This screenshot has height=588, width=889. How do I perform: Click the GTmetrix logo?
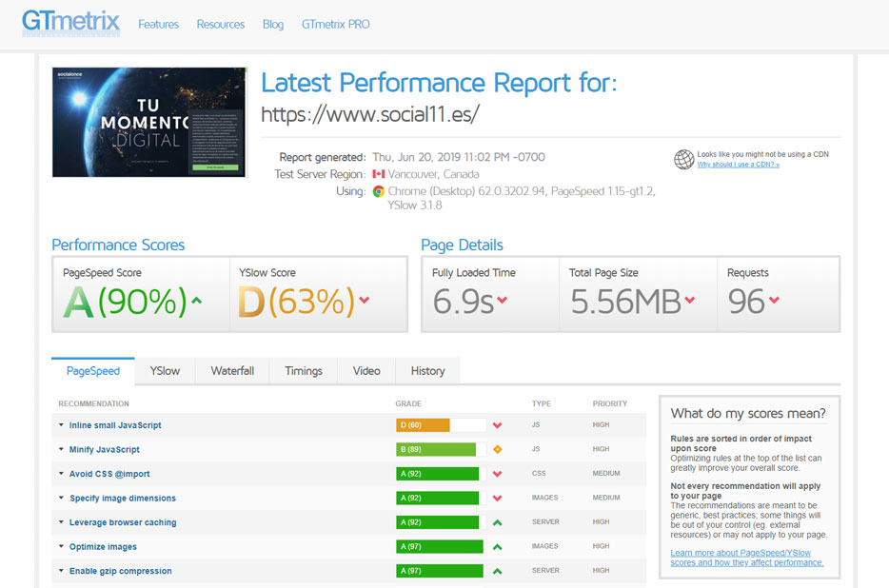[x=71, y=22]
